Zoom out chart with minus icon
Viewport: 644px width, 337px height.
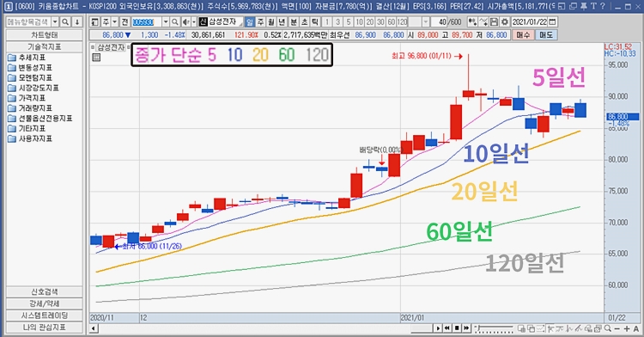617,328
